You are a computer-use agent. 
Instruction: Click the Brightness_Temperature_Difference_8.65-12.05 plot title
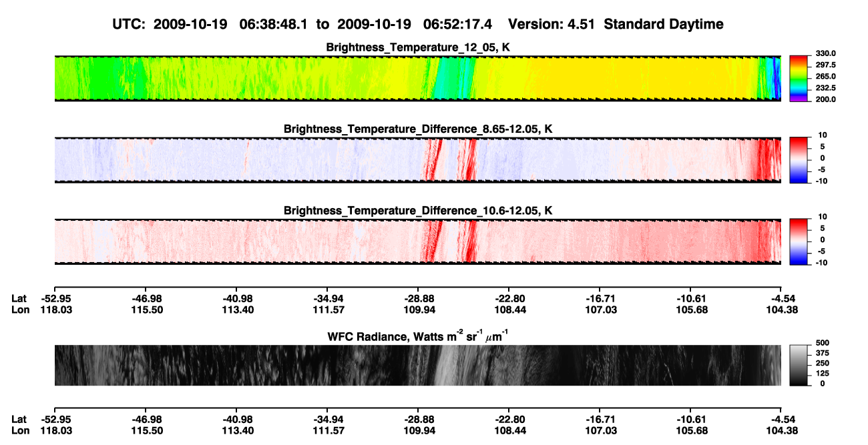coord(418,129)
